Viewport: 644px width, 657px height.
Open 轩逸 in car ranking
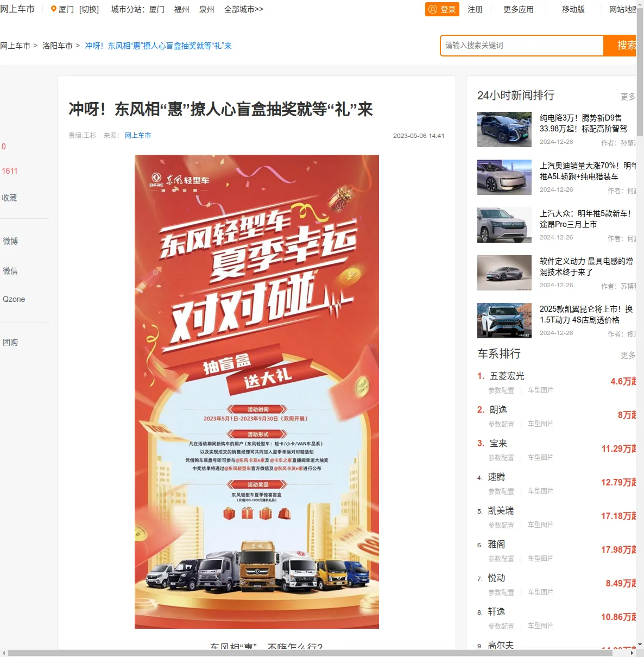coord(496,611)
